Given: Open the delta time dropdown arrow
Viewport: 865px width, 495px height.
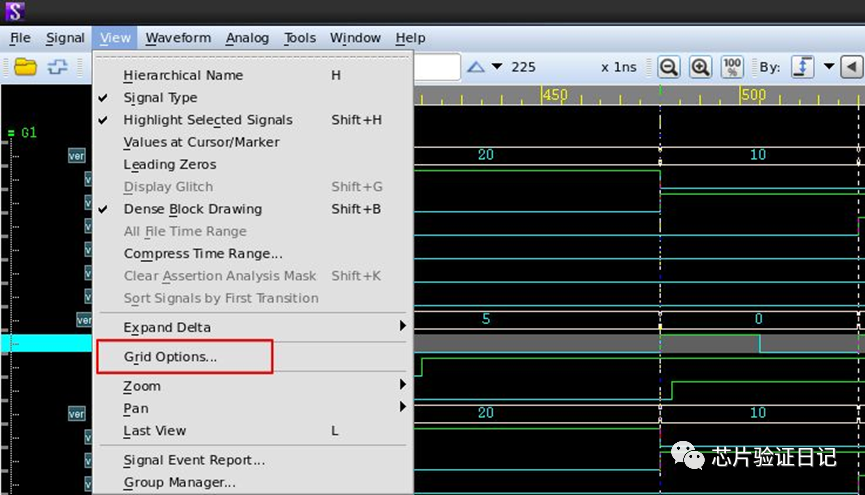Looking at the screenshot, I should click(497, 67).
